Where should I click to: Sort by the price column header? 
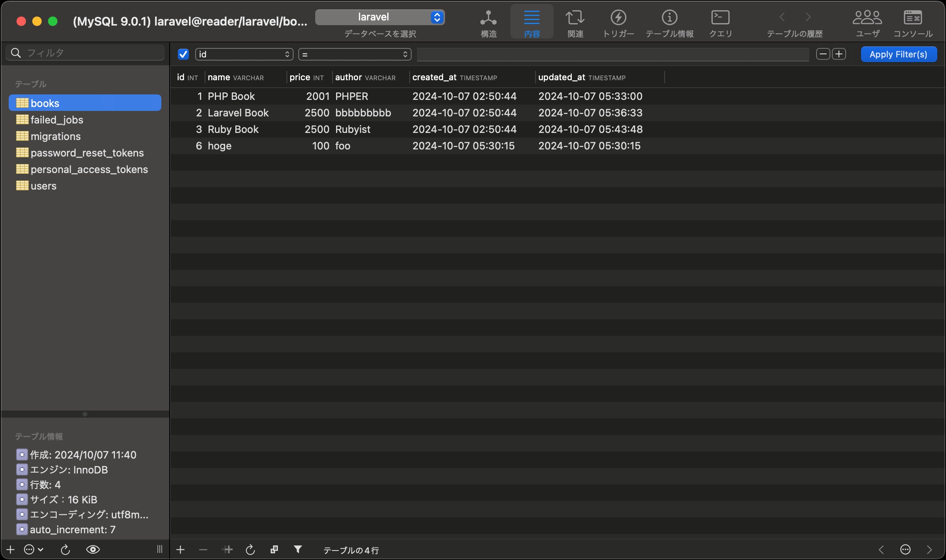[x=309, y=77]
